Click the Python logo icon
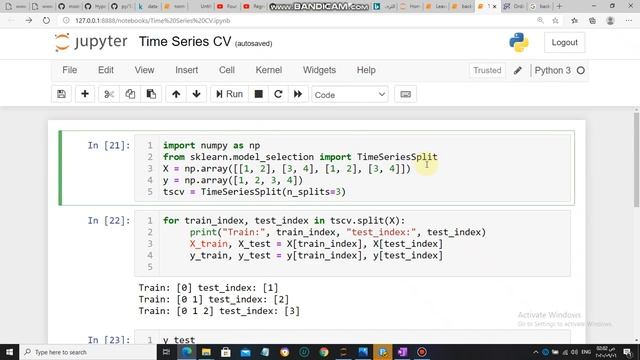Viewport: 640px width, 360px height. (x=519, y=42)
